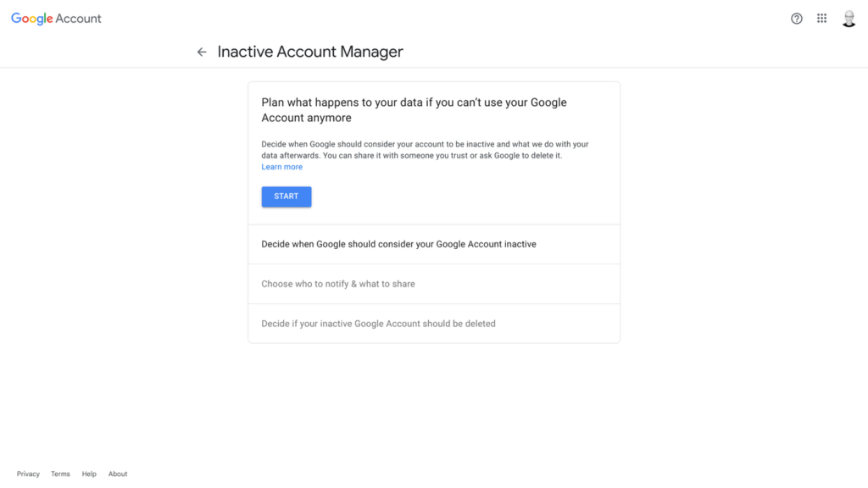This screenshot has width=868, height=488.
Task: Click the back arrow beside Inactive Account Manager
Action: (201, 52)
